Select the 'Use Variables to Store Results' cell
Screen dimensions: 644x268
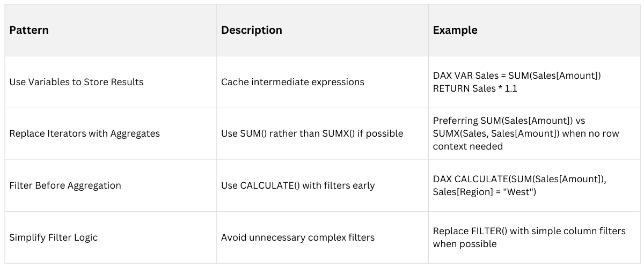coord(76,82)
